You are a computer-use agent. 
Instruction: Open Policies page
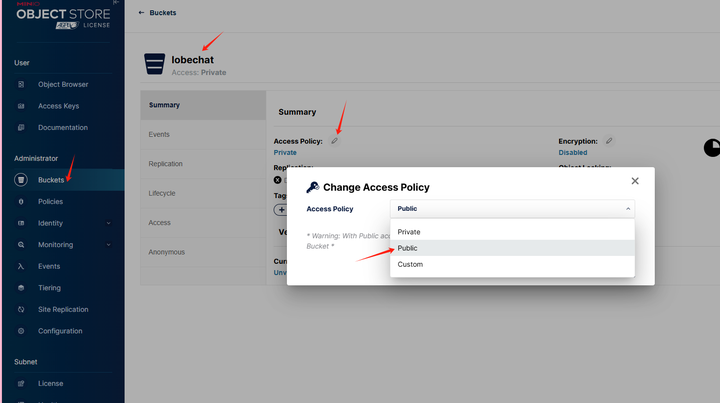[50, 202]
